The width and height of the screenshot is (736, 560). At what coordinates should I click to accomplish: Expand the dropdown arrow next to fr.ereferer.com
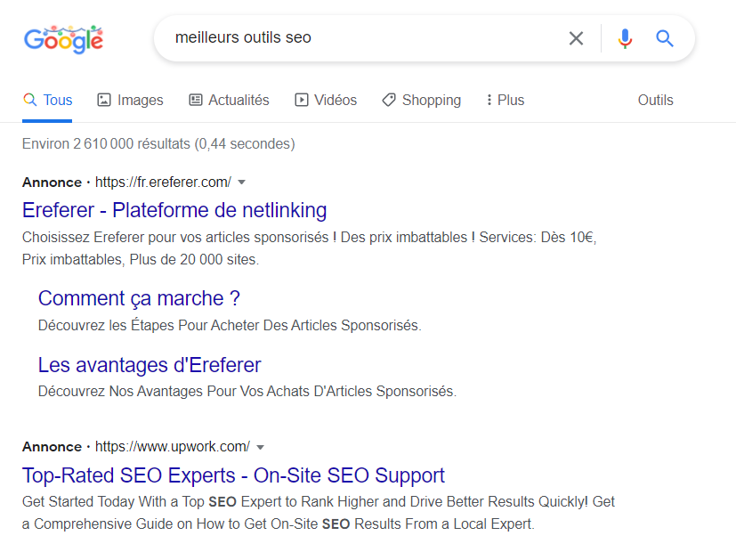(241, 182)
